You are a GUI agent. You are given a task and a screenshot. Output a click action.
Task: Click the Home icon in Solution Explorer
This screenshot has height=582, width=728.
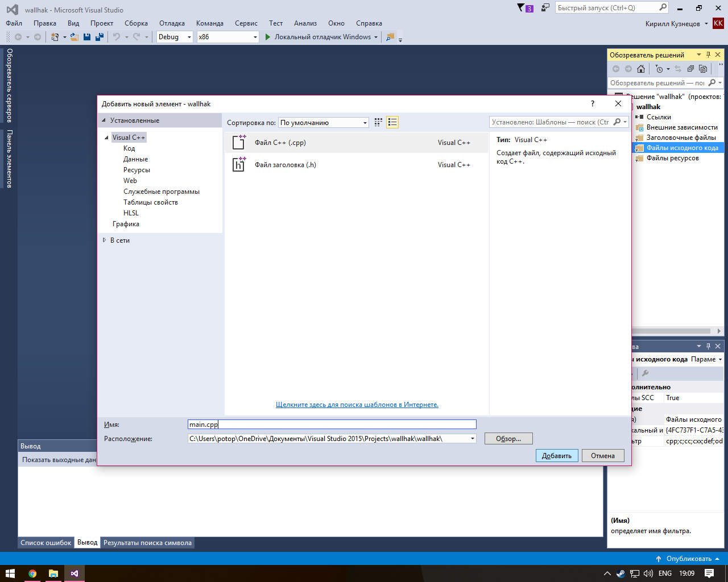tap(641, 69)
